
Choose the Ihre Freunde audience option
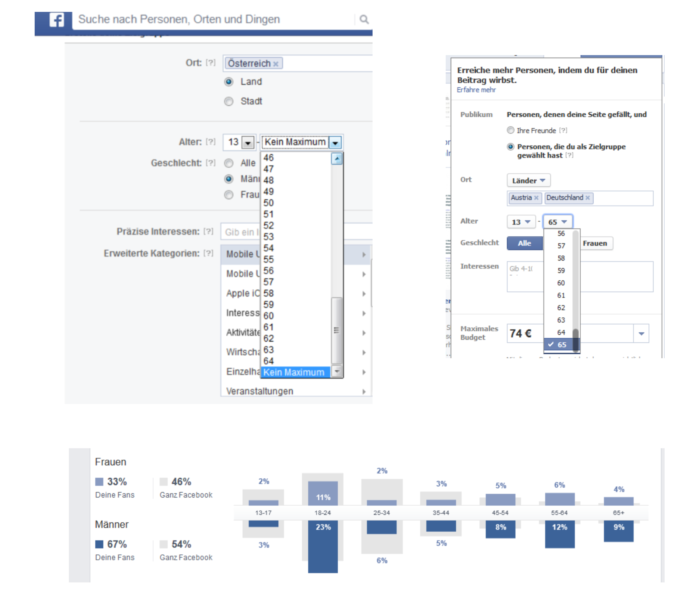tap(511, 130)
